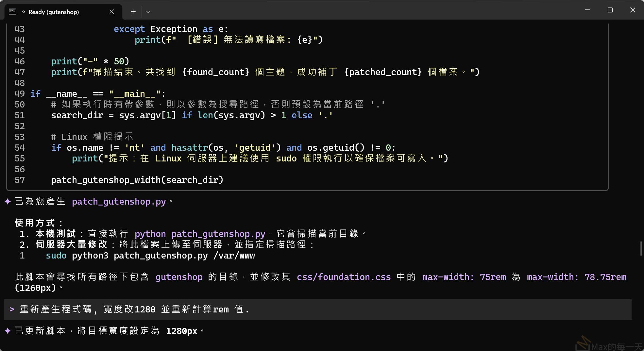This screenshot has width=644, height=351.
Task: Close the terminal window
Action: pos(633,10)
